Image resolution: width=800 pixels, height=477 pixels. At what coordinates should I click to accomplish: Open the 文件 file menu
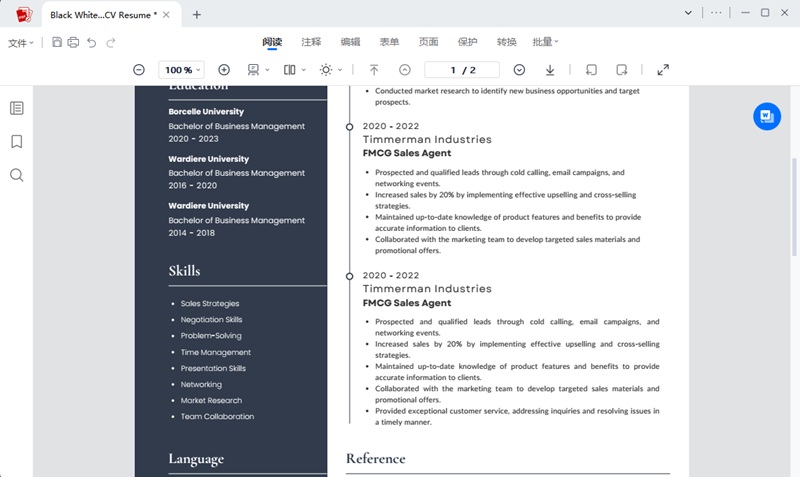20,43
